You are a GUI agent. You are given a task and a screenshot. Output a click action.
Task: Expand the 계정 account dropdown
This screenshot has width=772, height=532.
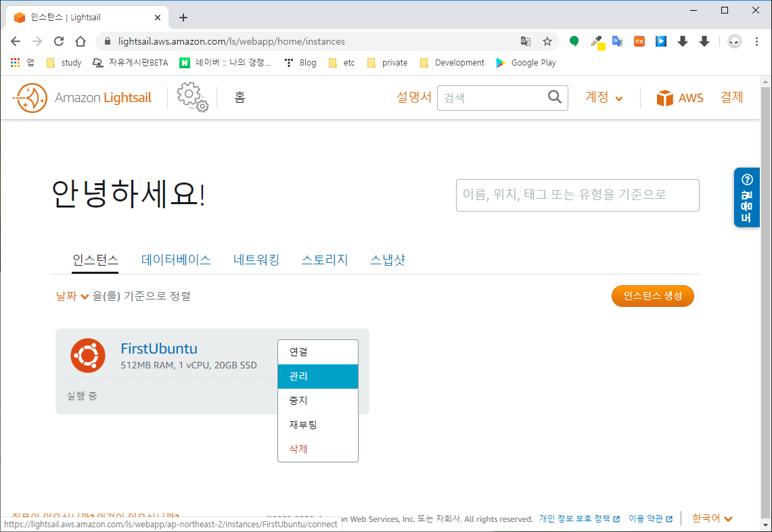[604, 97]
